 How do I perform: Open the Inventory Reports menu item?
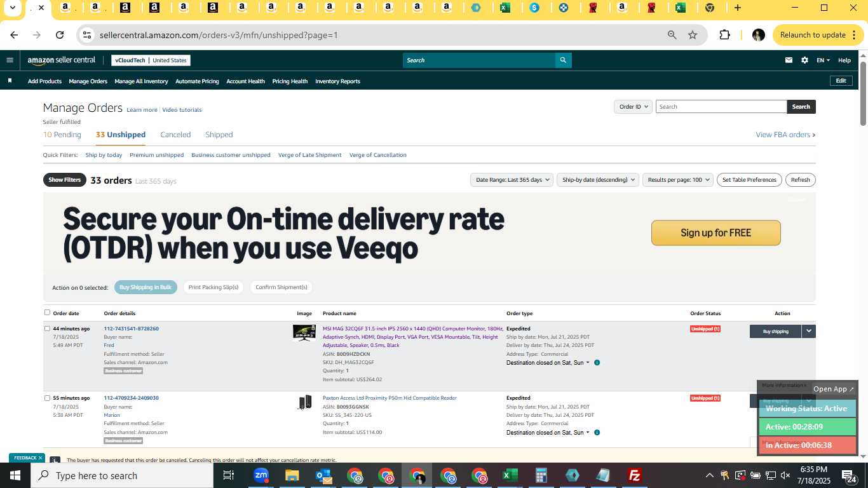tap(337, 81)
